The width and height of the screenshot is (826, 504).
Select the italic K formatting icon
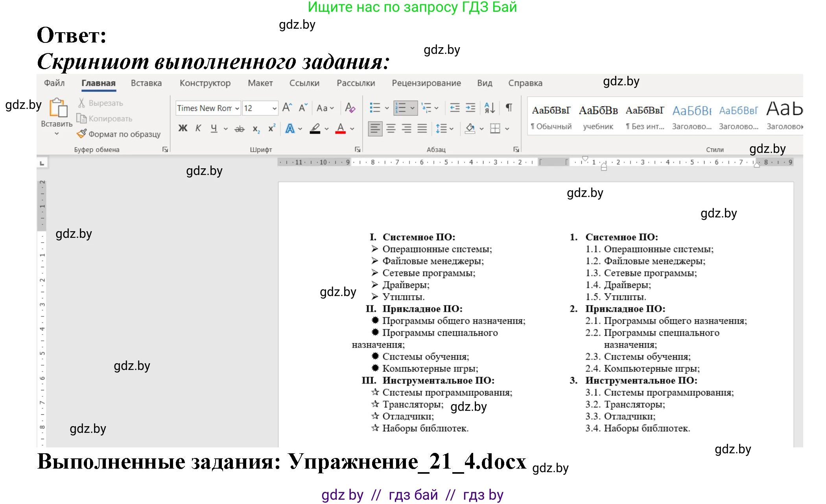coord(198,128)
